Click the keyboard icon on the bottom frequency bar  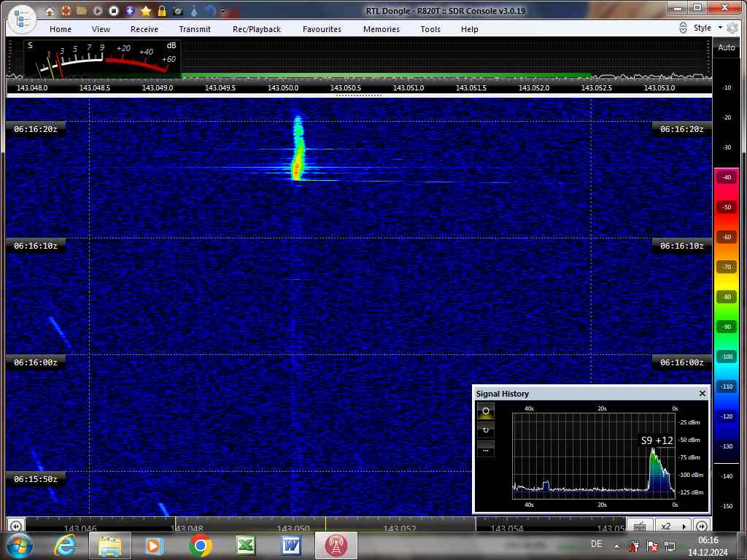[x=640, y=526]
